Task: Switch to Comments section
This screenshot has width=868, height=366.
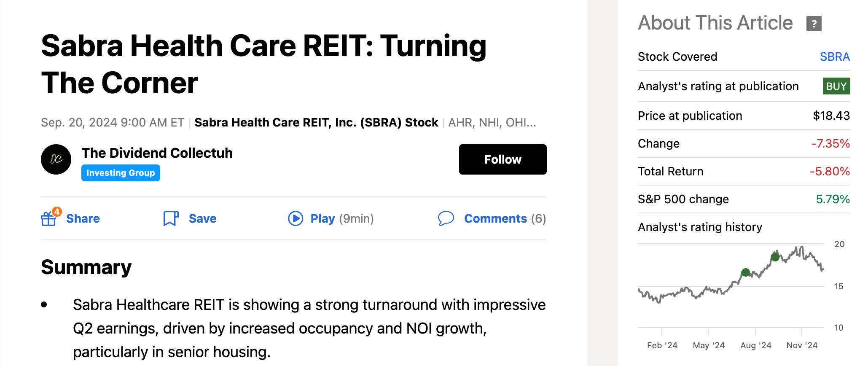Action: pos(496,218)
